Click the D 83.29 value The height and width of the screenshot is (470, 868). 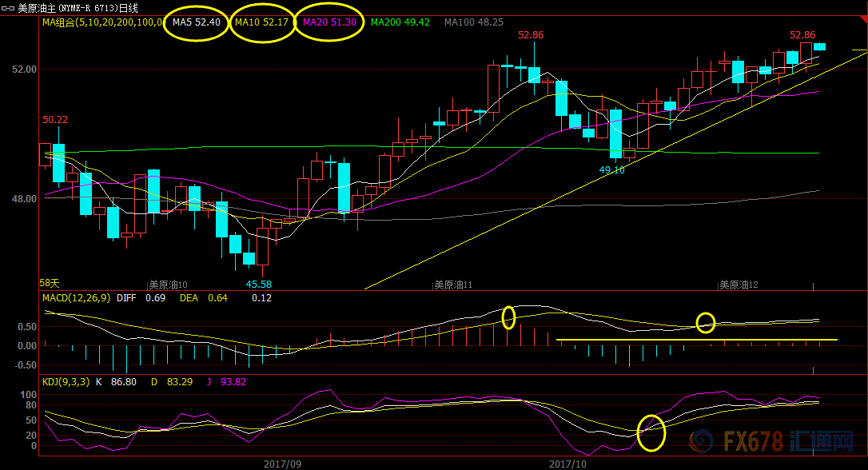pos(172,381)
